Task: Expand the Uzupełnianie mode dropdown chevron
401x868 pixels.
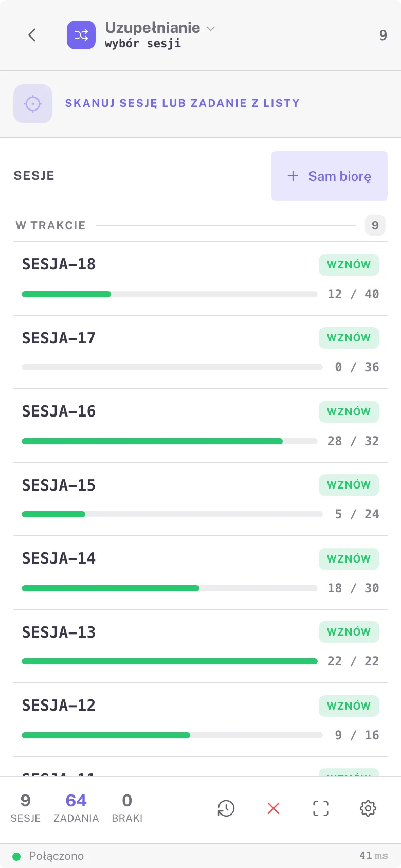Action: [x=211, y=28]
